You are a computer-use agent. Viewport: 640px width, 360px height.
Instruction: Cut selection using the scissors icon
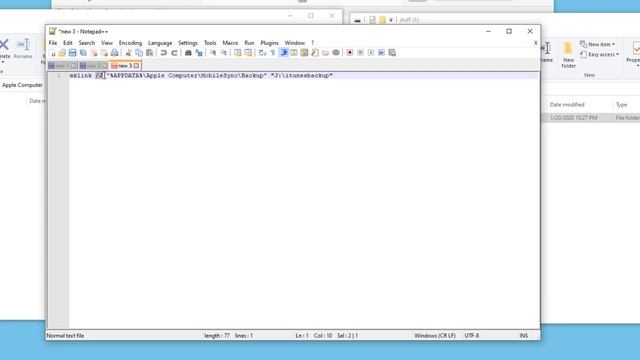pyautogui.click(x=128, y=53)
